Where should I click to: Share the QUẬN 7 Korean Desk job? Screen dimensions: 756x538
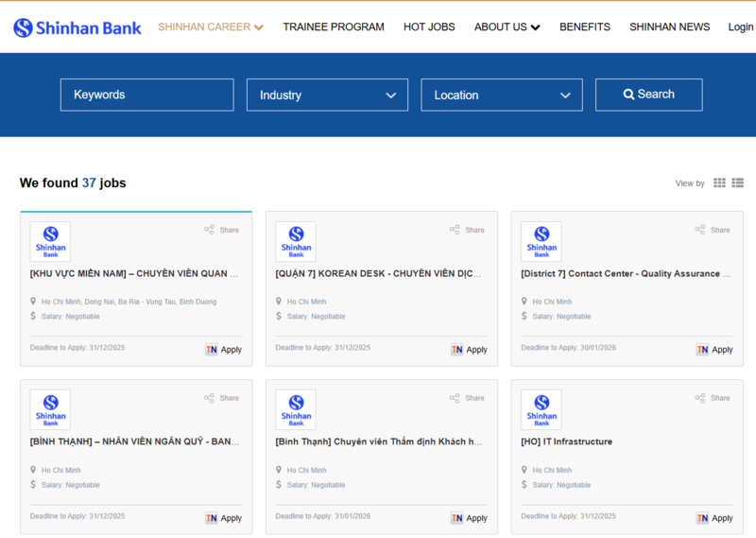click(x=467, y=230)
